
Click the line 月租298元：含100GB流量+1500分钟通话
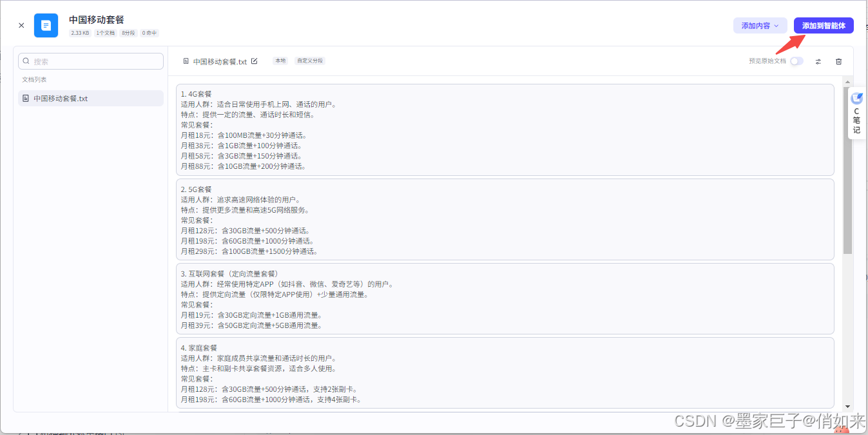tap(249, 251)
